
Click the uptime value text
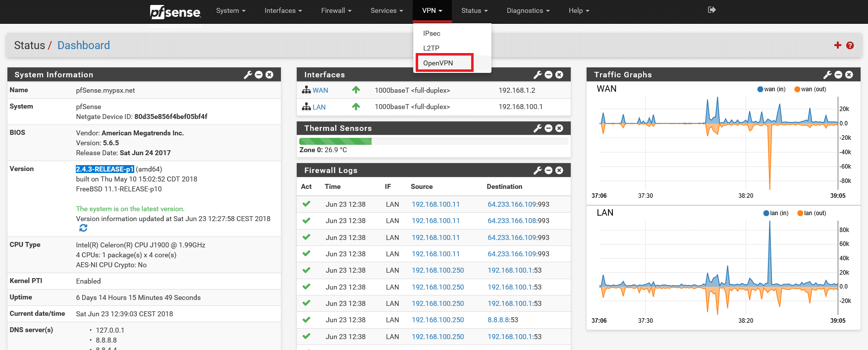point(138,297)
